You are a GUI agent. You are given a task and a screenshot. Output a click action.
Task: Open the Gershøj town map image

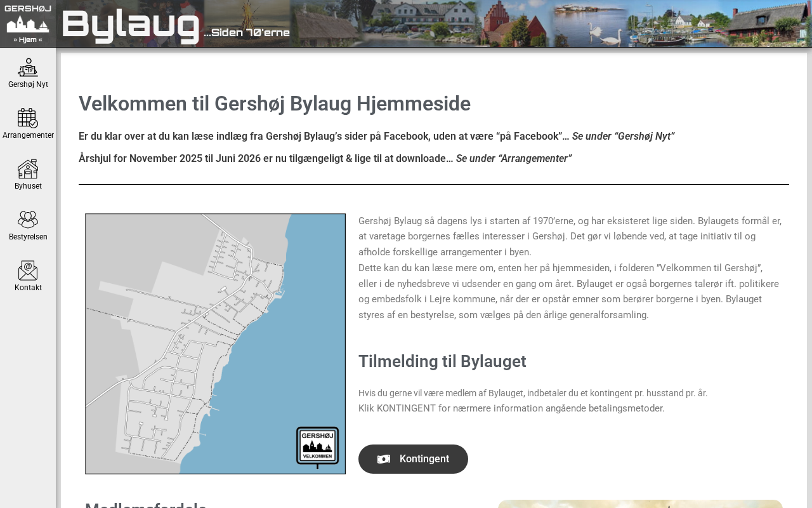click(x=215, y=344)
